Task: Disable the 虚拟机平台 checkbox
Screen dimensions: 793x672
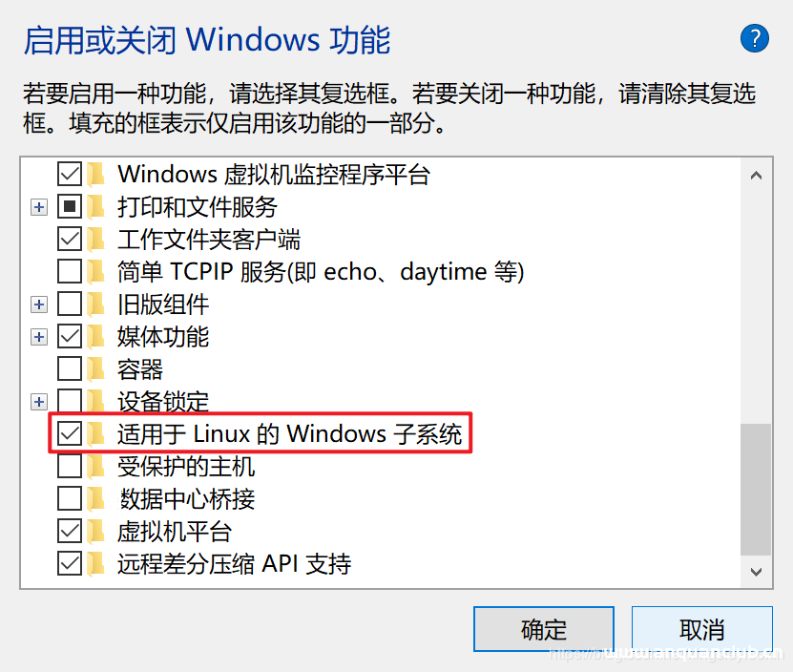Action: click(69, 531)
